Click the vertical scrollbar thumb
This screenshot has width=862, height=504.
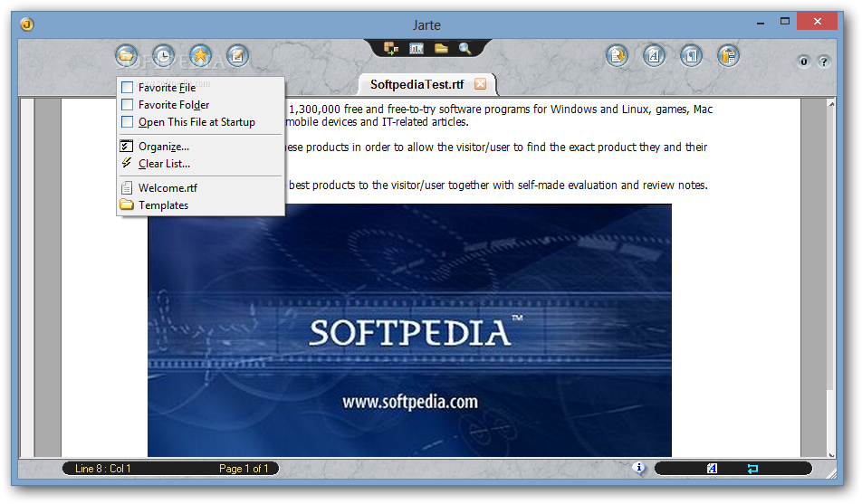click(x=831, y=249)
